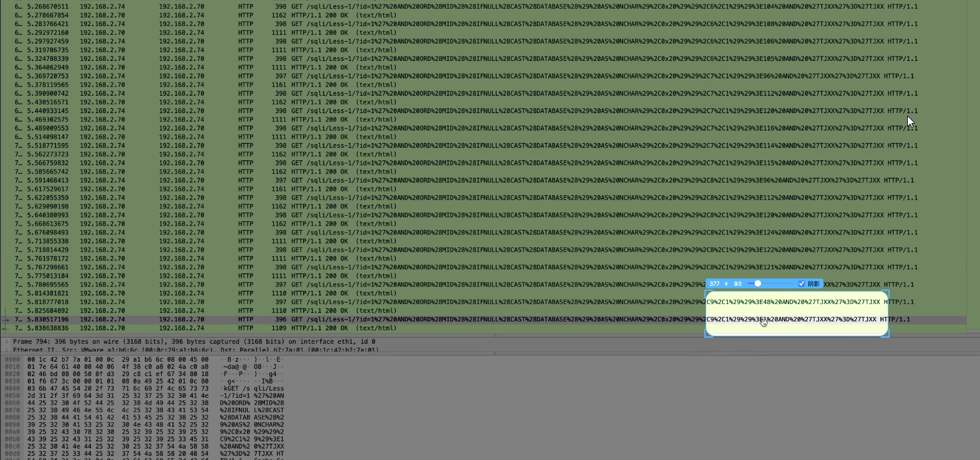Image resolution: width=980 pixels, height=460 pixels.
Task: Select packet at time 5.668613675
Action: 483,224
